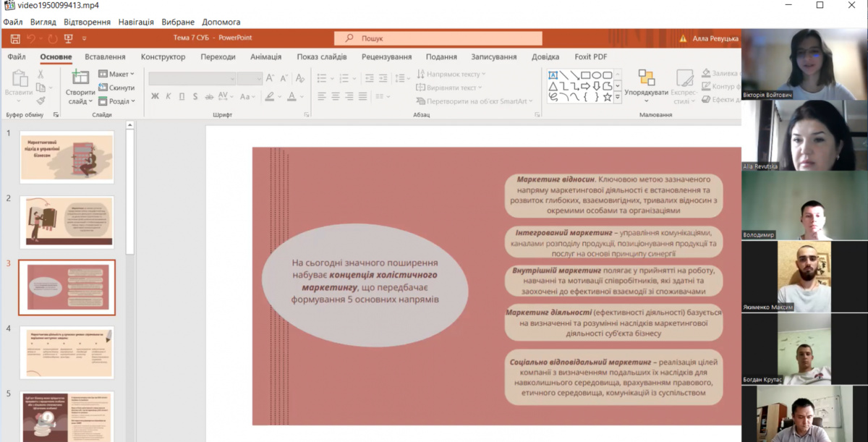Pick the triangle shape from the shapes gallery
The height and width of the screenshot is (442, 868).
point(553,86)
